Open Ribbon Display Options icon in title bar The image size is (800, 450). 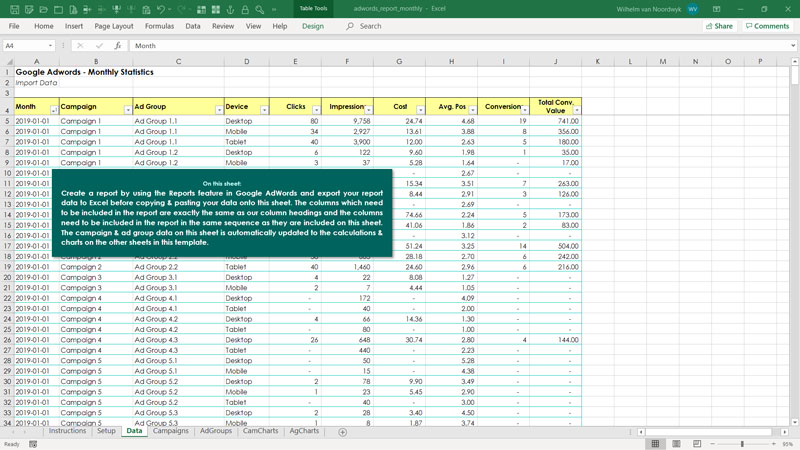(x=716, y=9)
